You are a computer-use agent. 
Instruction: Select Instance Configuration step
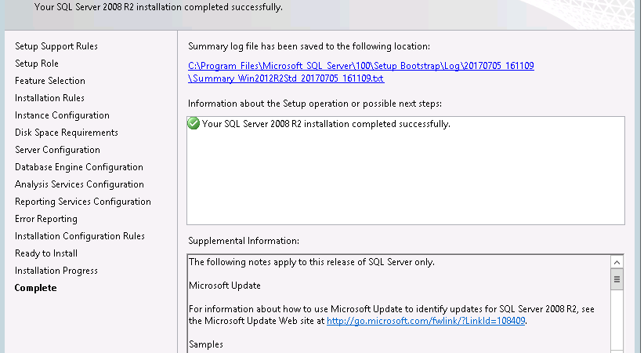tap(62, 115)
